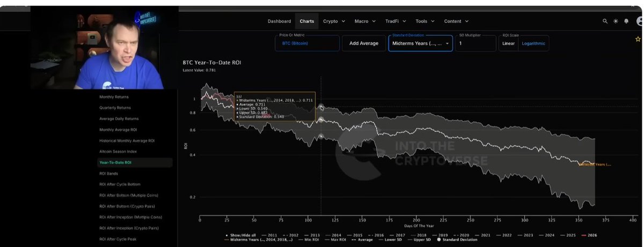Click the Add Average button
The height and width of the screenshot is (247, 644).
[x=363, y=43]
